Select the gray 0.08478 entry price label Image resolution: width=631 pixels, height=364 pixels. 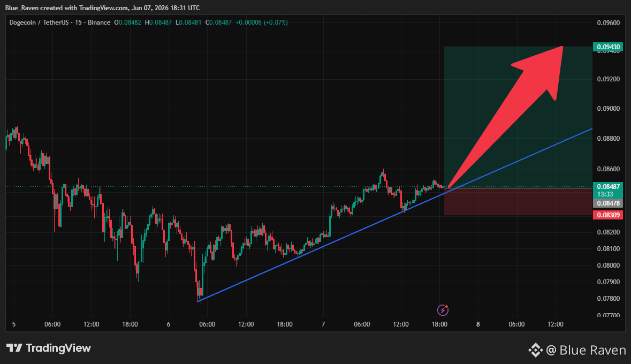[608, 203]
